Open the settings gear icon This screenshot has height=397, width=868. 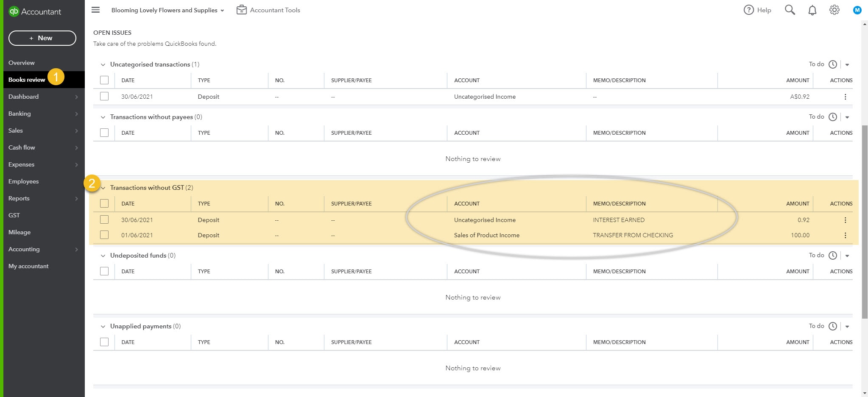(x=834, y=10)
